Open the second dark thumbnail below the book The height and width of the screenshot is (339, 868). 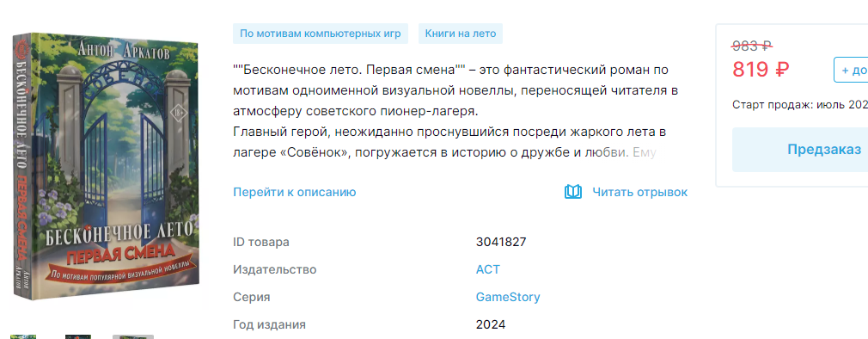[78, 336]
